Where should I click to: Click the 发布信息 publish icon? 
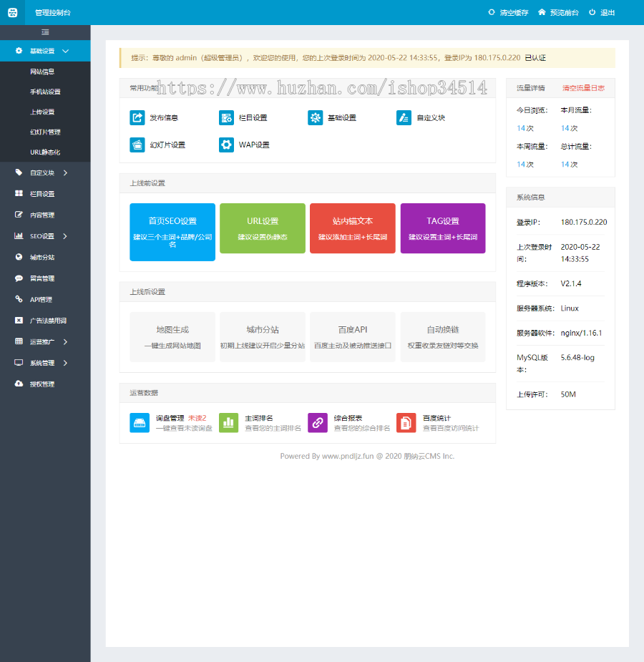click(137, 118)
